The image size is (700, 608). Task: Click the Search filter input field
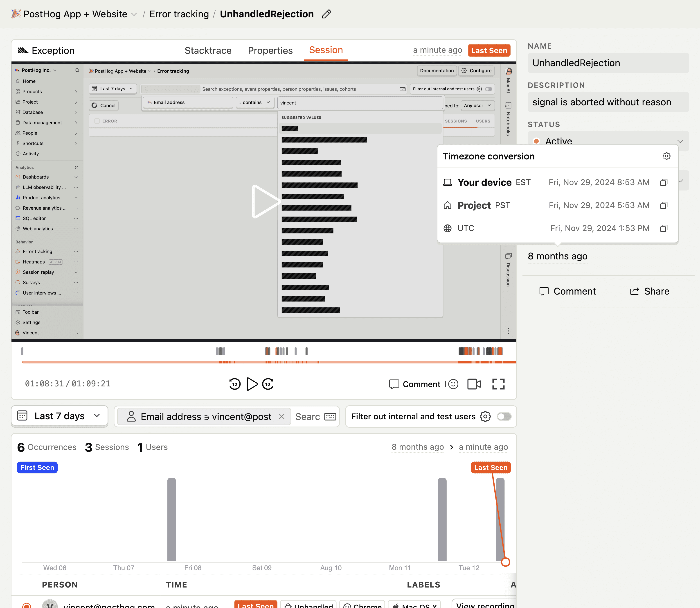click(x=307, y=417)
